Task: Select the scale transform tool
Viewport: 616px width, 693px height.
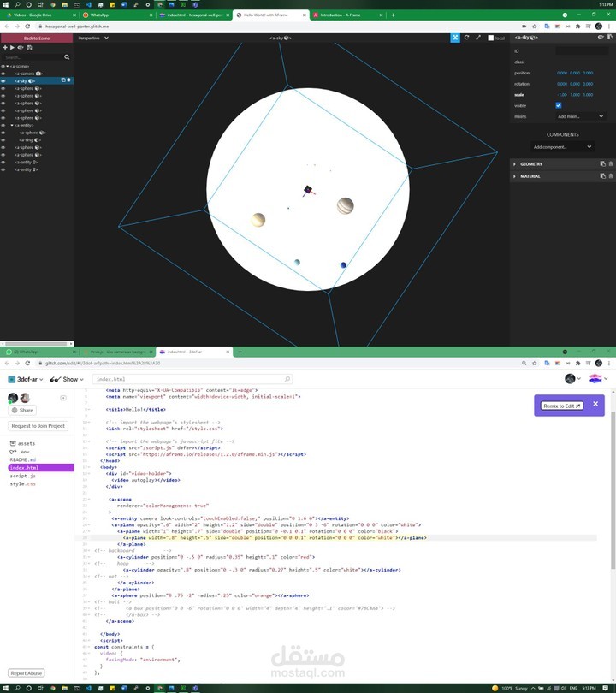Action: click(x=478, y=38)
